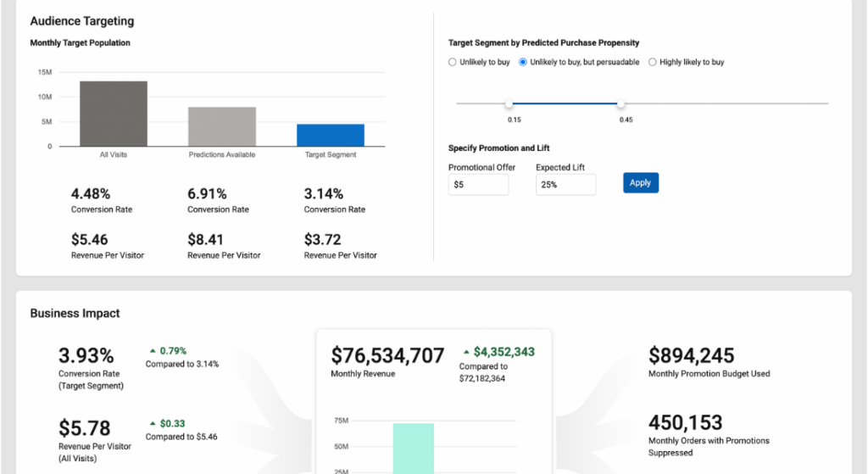The width and height of the screenshot is (868, 474).
Task: Click the 3.14% conversion rate heading value
Action: click(x=324, y=194)
